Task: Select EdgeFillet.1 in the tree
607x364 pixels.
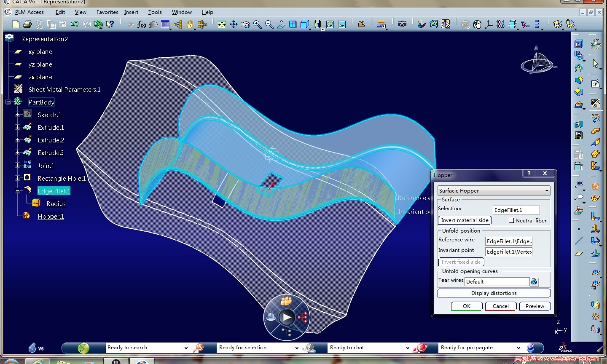Action: 54,191
